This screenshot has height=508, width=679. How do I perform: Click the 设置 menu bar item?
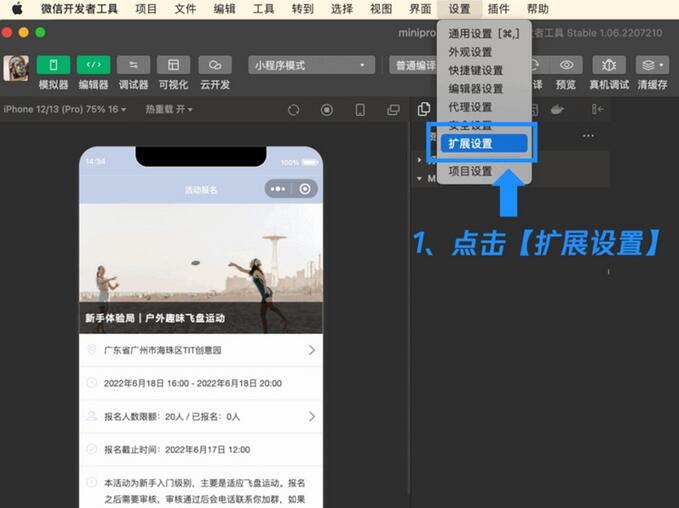pyautogui.click(x=459, y=9)
